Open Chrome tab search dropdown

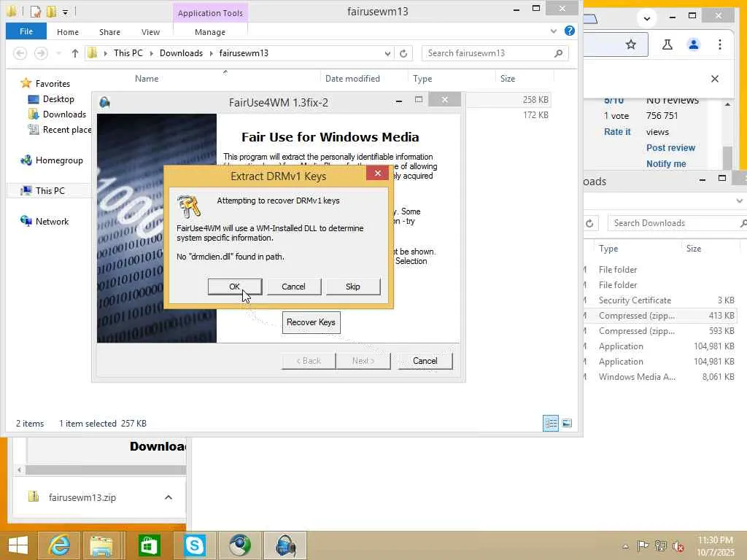[x=646, y=18]
